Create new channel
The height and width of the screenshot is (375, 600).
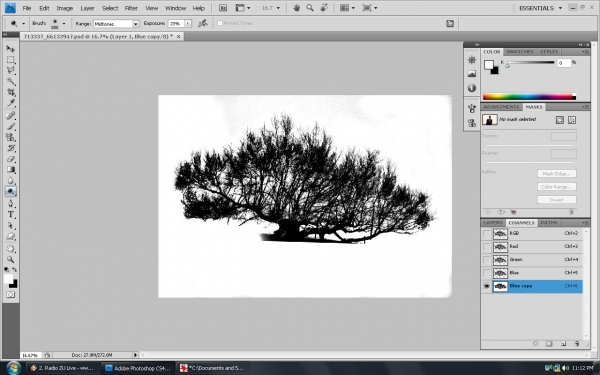click(563, 344)
